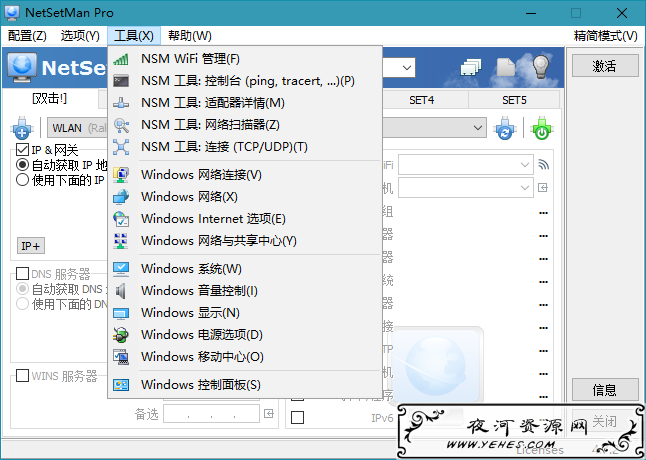Image resolution: width=646 pixels, height=460 pixels.
Task: Switch to the SET4 tab
Action: (x=421, y=100)
